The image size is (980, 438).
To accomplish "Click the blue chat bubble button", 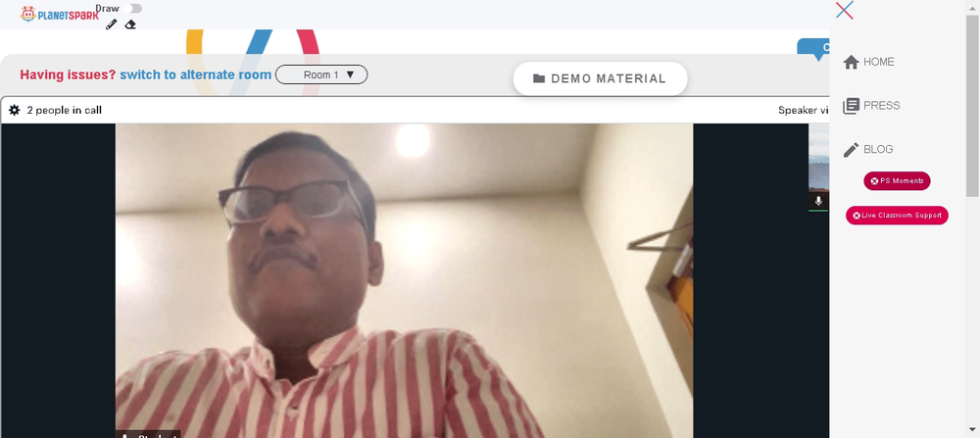I will (x=813, y=49).
